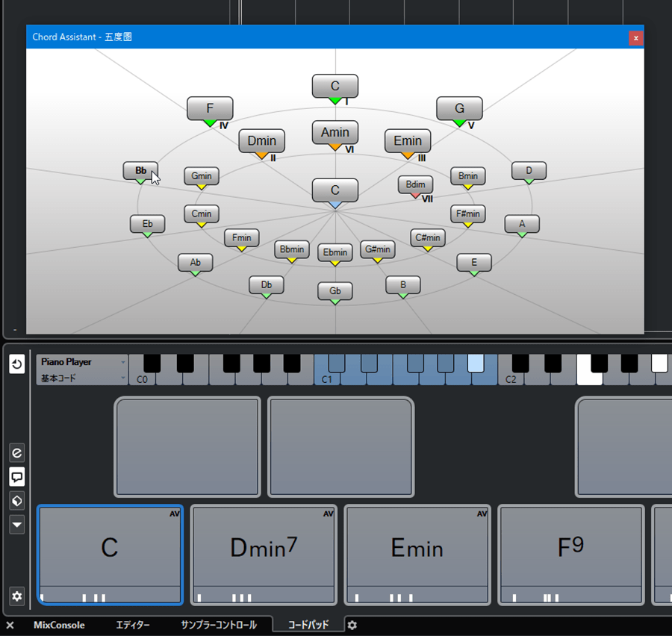Click the gear icon beside the コードパッド tab

pyautogui.click(x=352, y=625)
